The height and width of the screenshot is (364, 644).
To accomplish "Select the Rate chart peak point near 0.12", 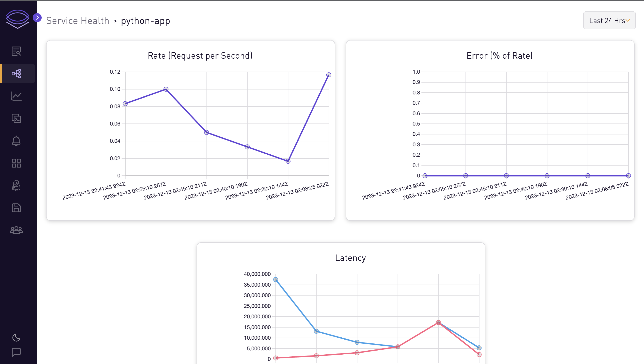I will 329,75.
